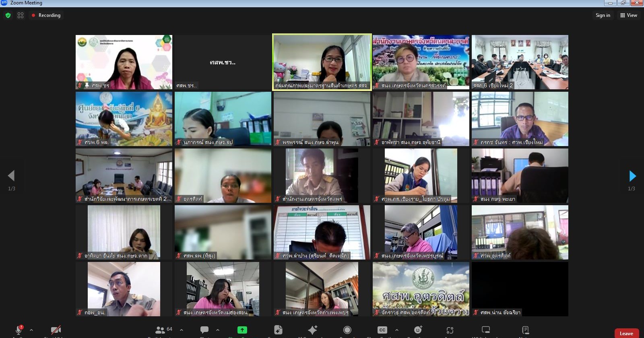Select the กอพ_อน. video tile
Viewport: 644px width, 338px height.
[124, 289]
